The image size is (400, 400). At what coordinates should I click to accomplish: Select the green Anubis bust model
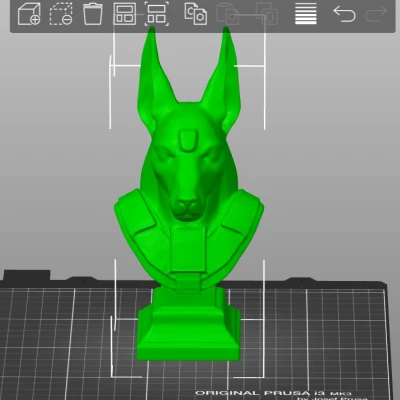189,193
